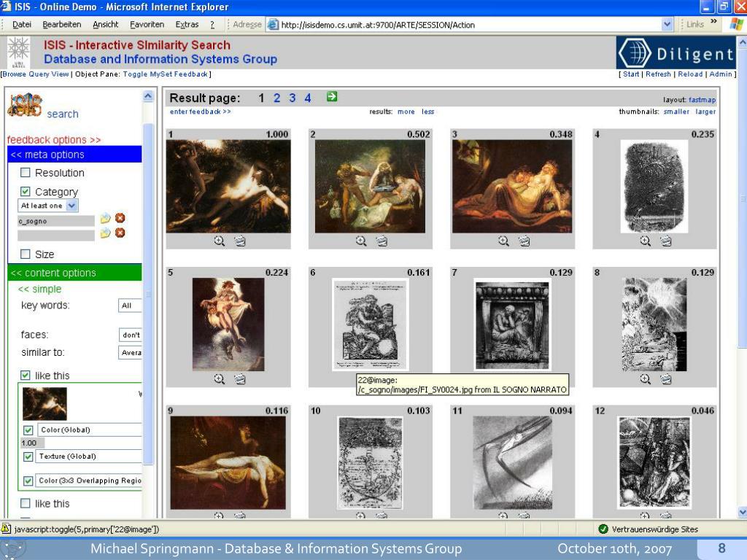Click the query reference image thumbnail

[x=44, y=404]
